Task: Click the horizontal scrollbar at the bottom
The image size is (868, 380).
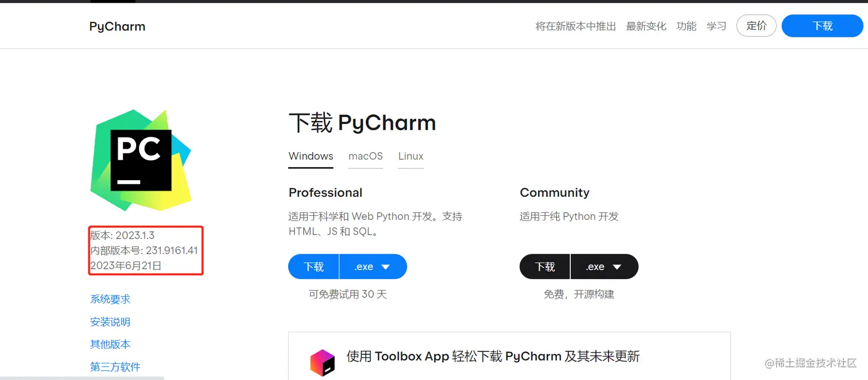Action: (82, 378)
